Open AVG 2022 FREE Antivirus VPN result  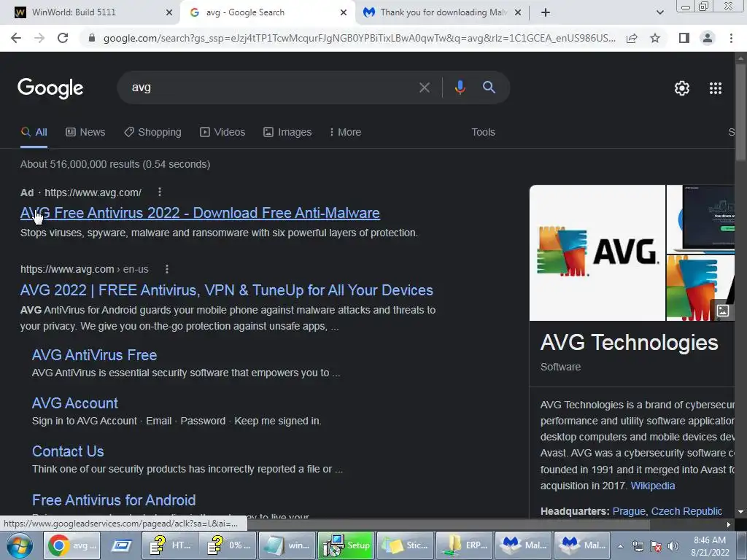click(x=227, y=290)
